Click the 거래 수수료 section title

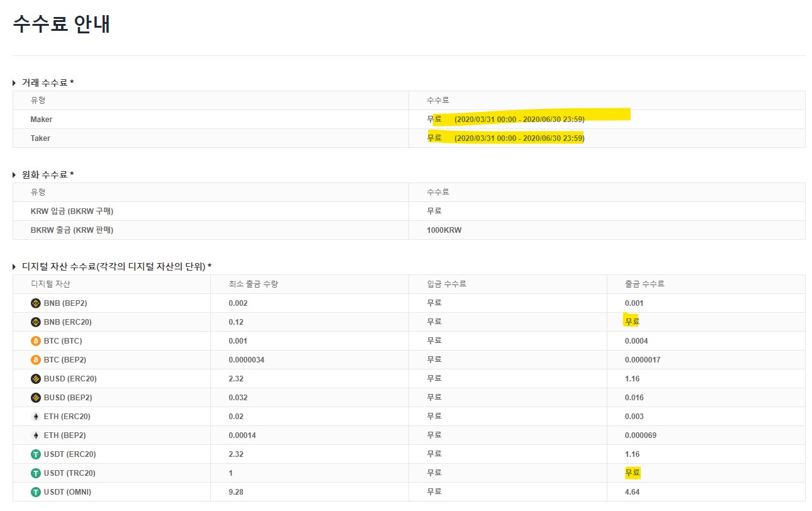tap(48, 83)
